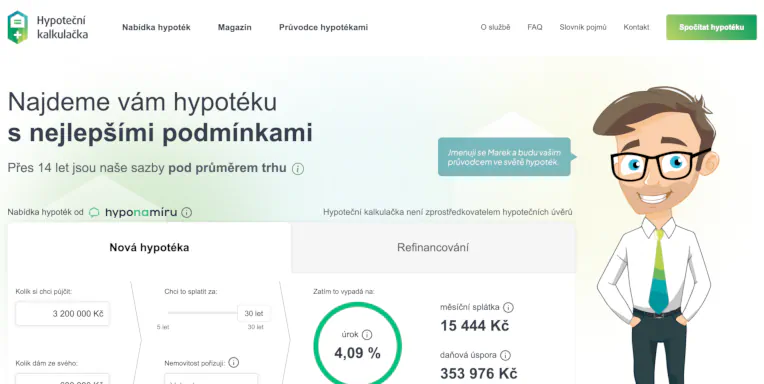Click 'Nabídka hypoték od' text
This screenshot has width=764, height=384.
click(45, 212)
